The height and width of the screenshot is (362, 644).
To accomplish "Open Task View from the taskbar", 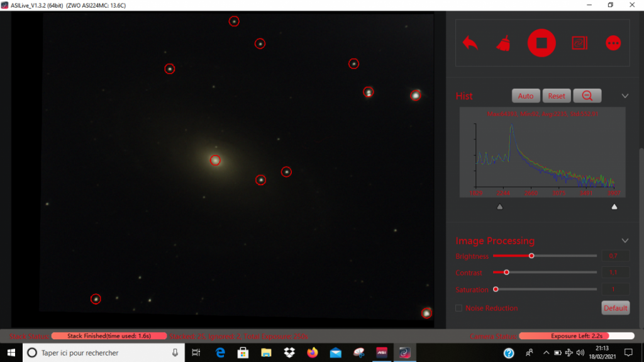I will click(x=196, y=353).
